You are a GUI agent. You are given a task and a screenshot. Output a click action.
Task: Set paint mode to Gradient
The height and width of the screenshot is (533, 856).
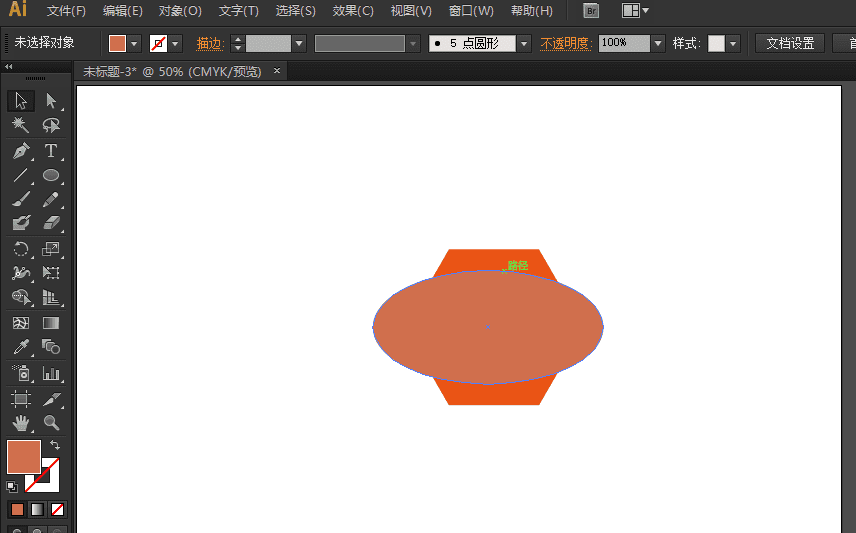click(x=37, y=510)
